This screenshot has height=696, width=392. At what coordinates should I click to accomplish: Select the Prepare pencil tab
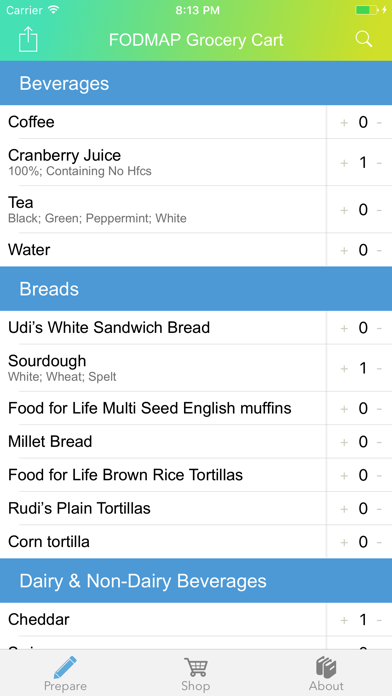tap(65, 674)
